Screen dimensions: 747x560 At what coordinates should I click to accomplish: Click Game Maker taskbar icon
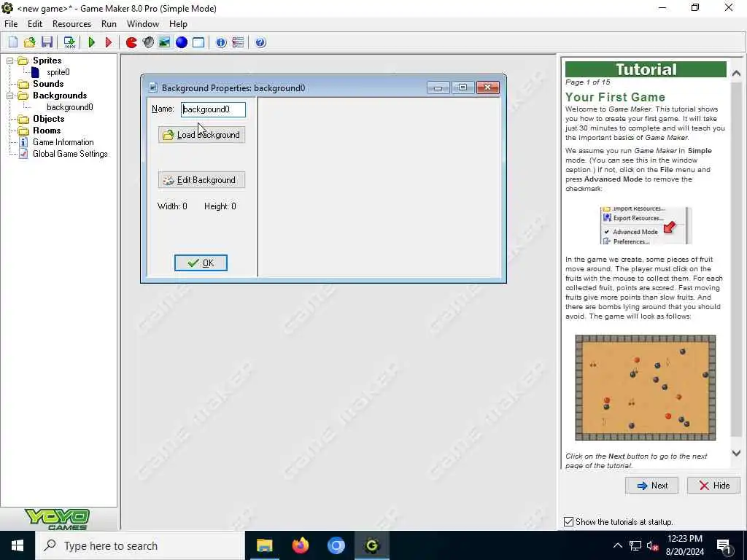pos(371,545)
